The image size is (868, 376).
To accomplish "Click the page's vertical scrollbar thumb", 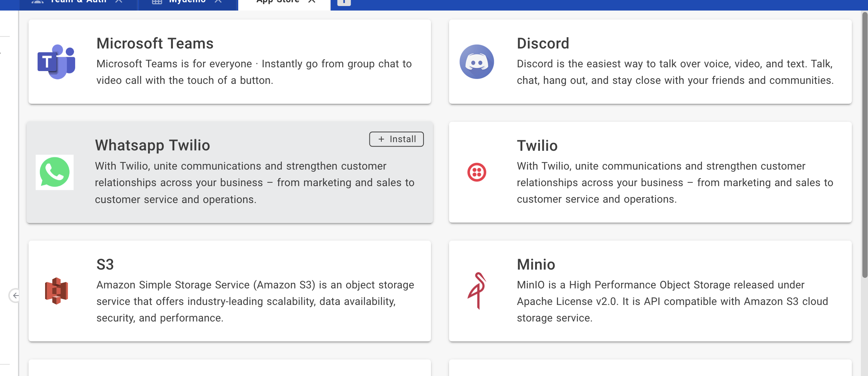I will point(865,145).
